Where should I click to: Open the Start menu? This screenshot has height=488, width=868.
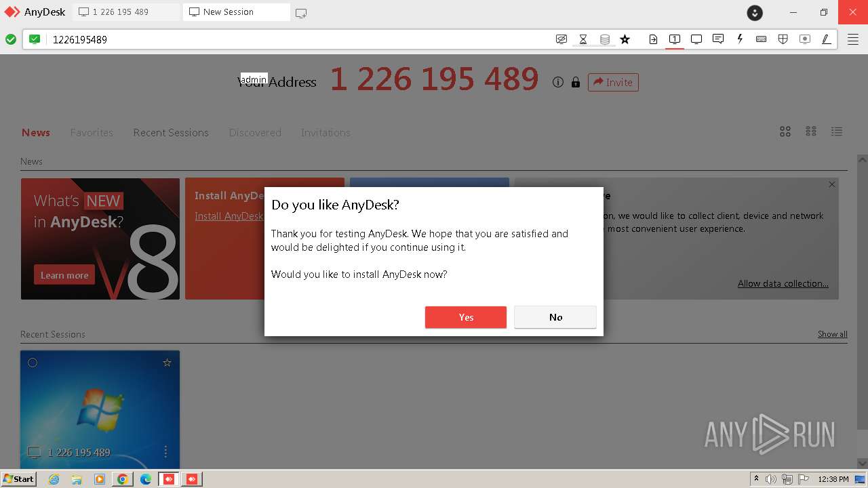18,479
